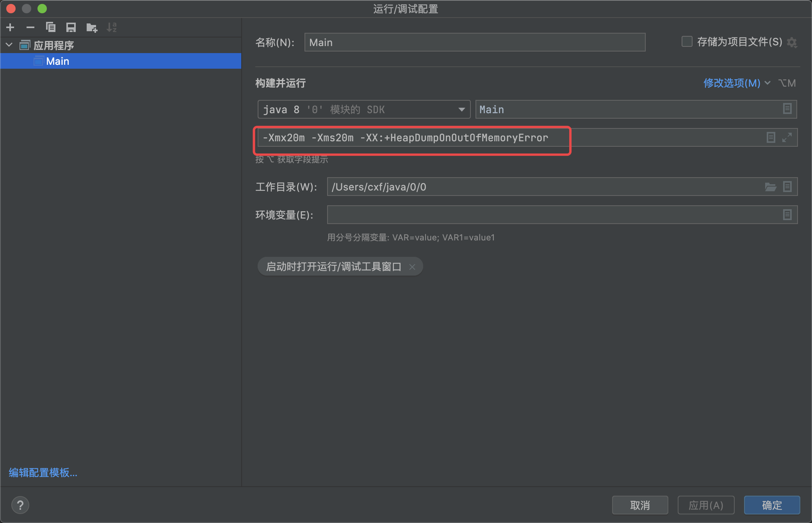Screen dimensions: 812x523
Task: Open 编辑配置模板 link
Action: [x=43, y=473]
